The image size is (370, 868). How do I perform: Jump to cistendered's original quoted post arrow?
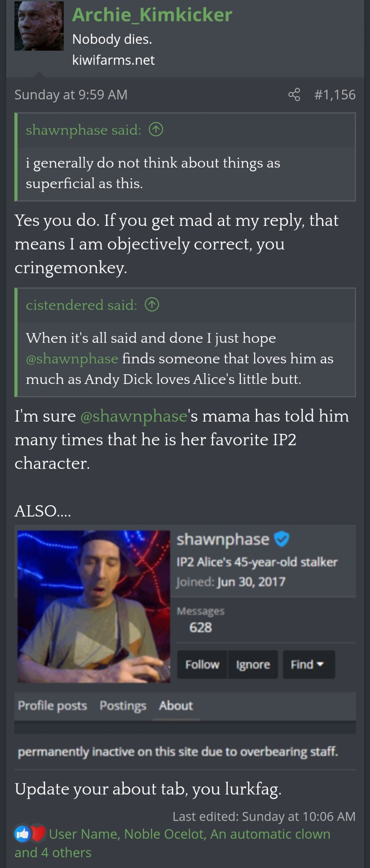coord(152,305)
